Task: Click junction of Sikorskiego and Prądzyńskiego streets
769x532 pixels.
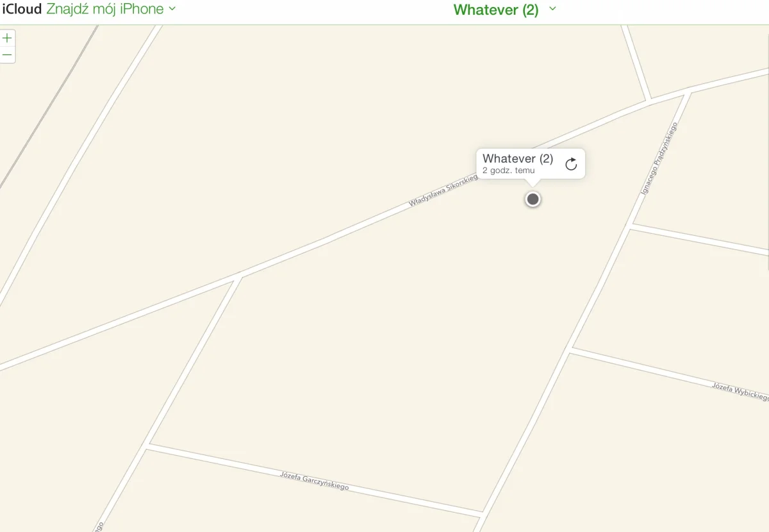Action: [688, 90]
